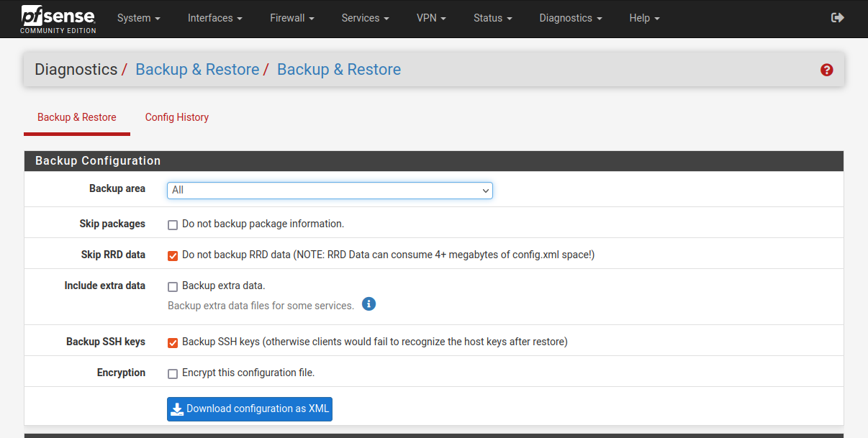Click the Skip packages label

pos(112,224)
